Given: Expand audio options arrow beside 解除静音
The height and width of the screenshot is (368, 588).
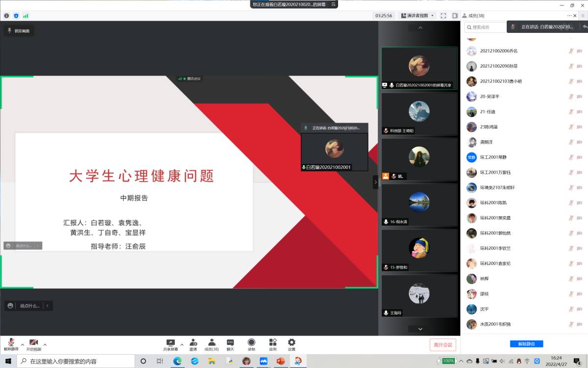Looking at the screenshot, I should pos(23,344).
